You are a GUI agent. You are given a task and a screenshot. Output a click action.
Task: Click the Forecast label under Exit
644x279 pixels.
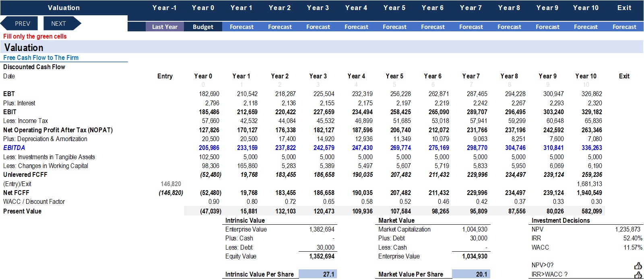pos(624,27)
